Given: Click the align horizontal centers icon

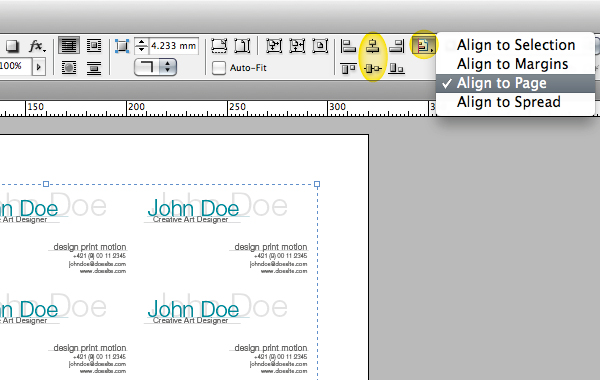Looking at the screenshot, I should pos(372,46).
